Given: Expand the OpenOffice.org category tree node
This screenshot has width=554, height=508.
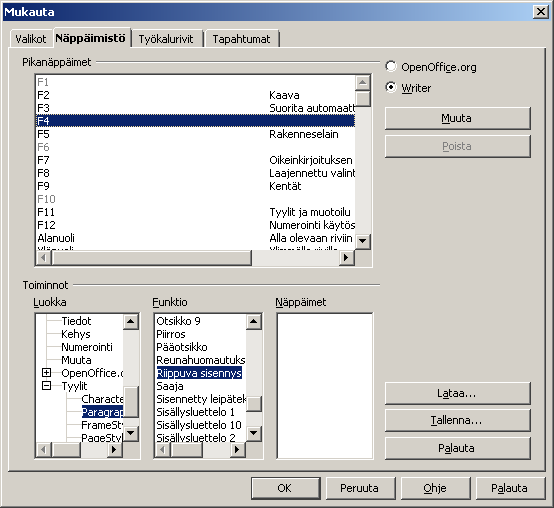Looking at the screenshot, I should tap(46, 372).
